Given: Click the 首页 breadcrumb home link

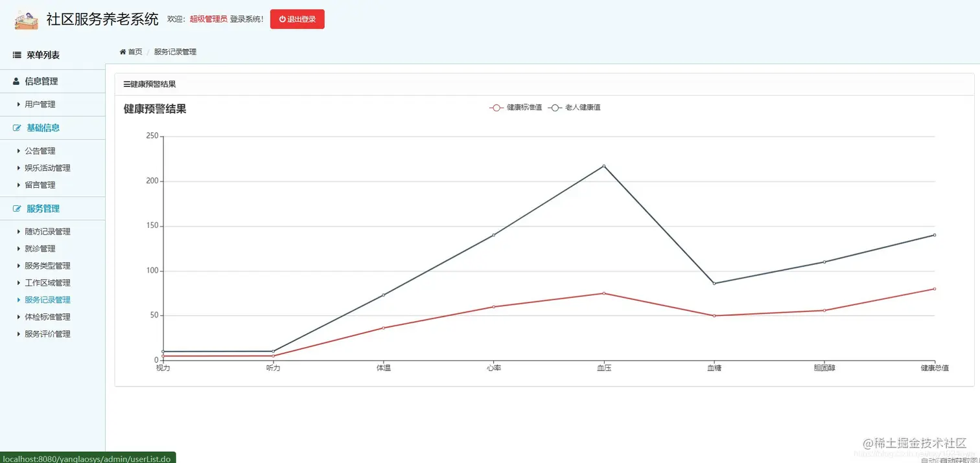Looking at the screenshot, I should 131,52.
